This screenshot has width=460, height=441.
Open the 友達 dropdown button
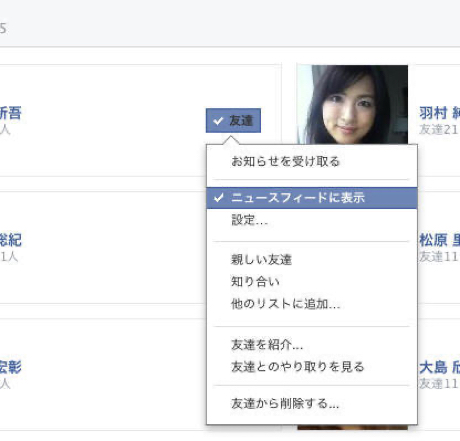point(233,121)
